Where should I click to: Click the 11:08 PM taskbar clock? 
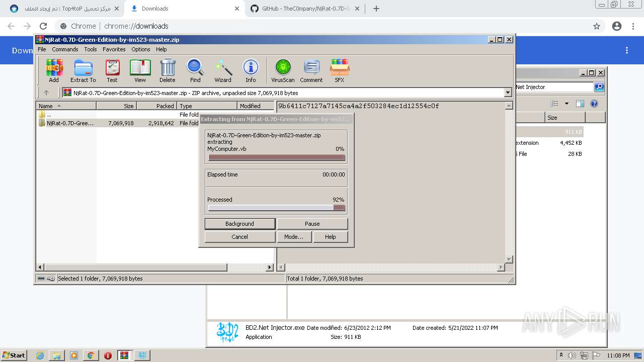pyautogui.click(x=618, y=355)
